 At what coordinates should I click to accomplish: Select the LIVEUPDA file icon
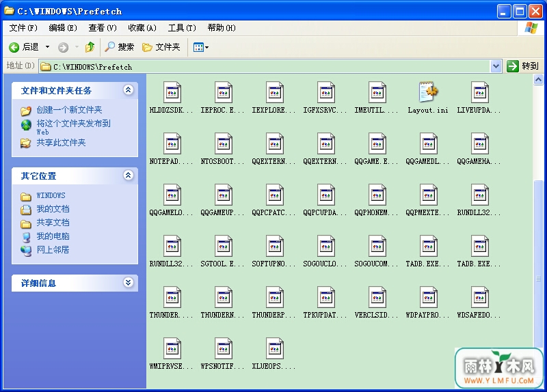pos(480,92)
